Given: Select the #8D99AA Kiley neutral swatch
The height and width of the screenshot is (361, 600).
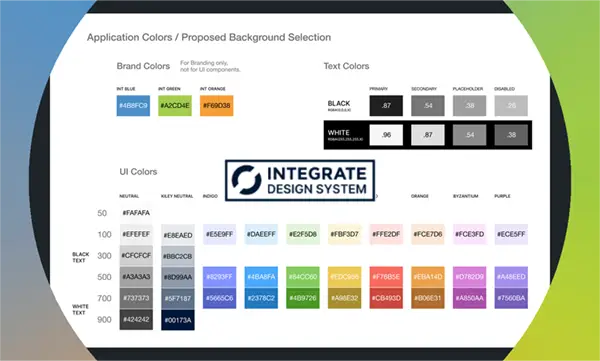Looking at the screenshot, I should (178, 277).
